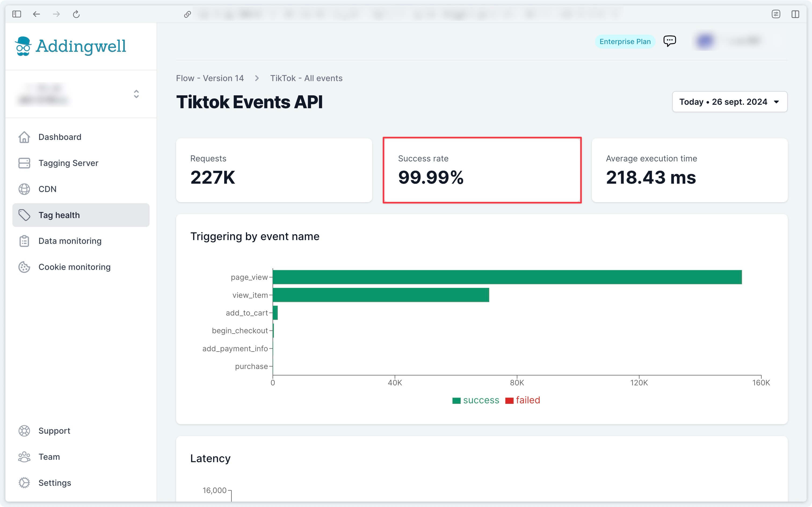Click the blurred user avatar

pyautogui.click(x=705, y=41)
